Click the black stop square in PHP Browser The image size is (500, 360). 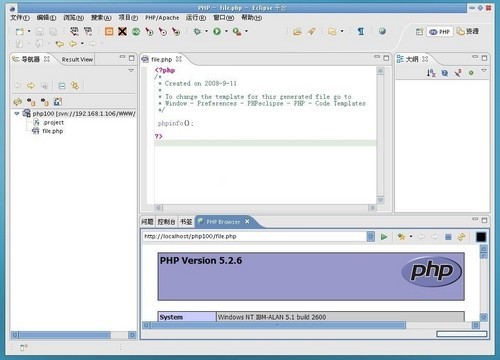tap(481, 237)
